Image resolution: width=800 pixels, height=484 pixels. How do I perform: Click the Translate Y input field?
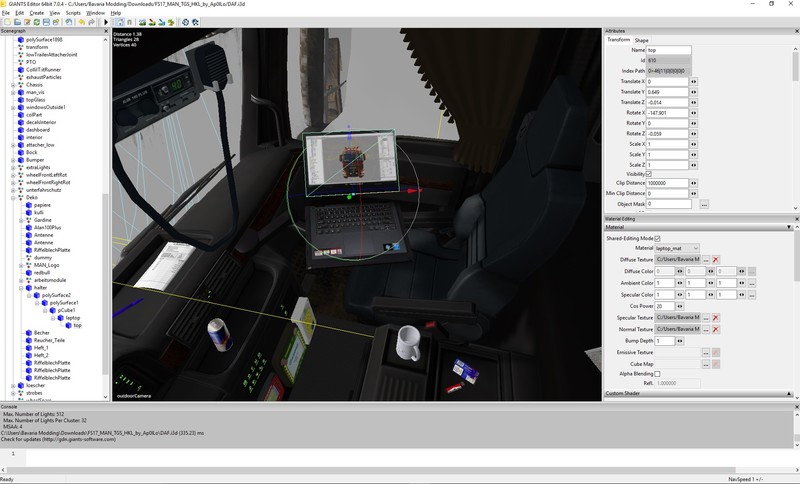[x=667, y=92]
